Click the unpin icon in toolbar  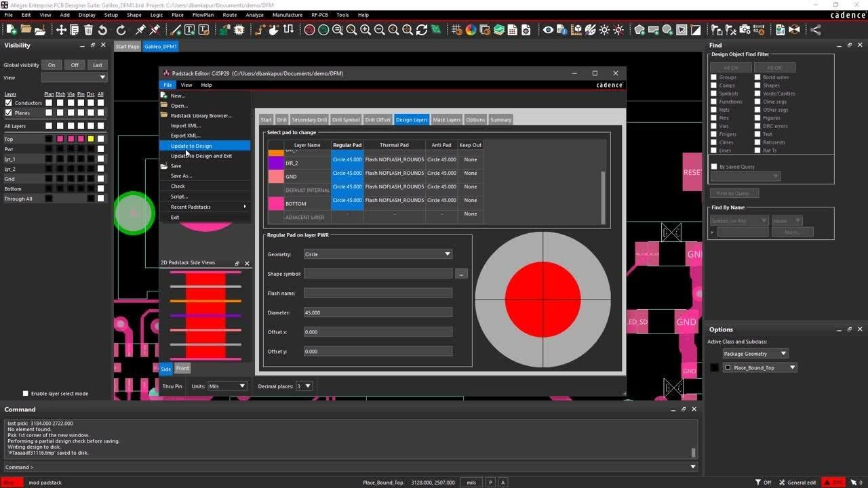(x=155, y=30)
